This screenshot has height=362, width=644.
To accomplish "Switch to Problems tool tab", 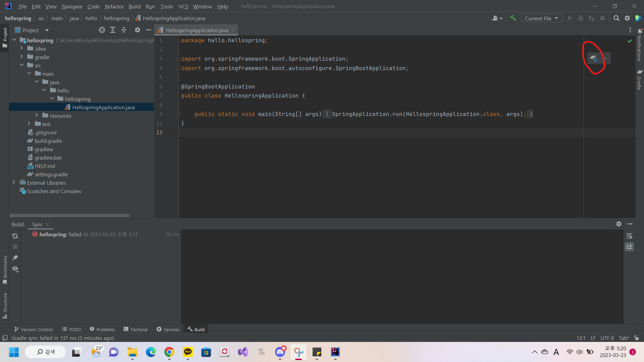I will click(x=102, y=329).
